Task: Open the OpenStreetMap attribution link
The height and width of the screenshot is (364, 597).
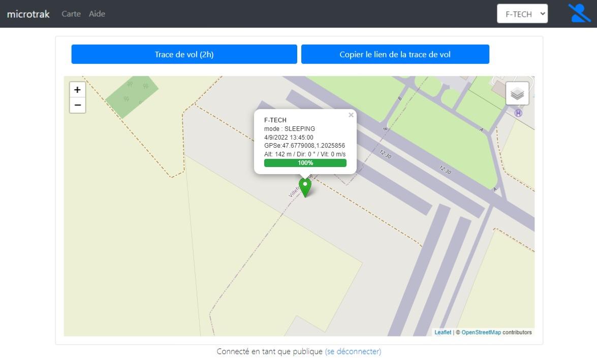Action: (481, 333)
